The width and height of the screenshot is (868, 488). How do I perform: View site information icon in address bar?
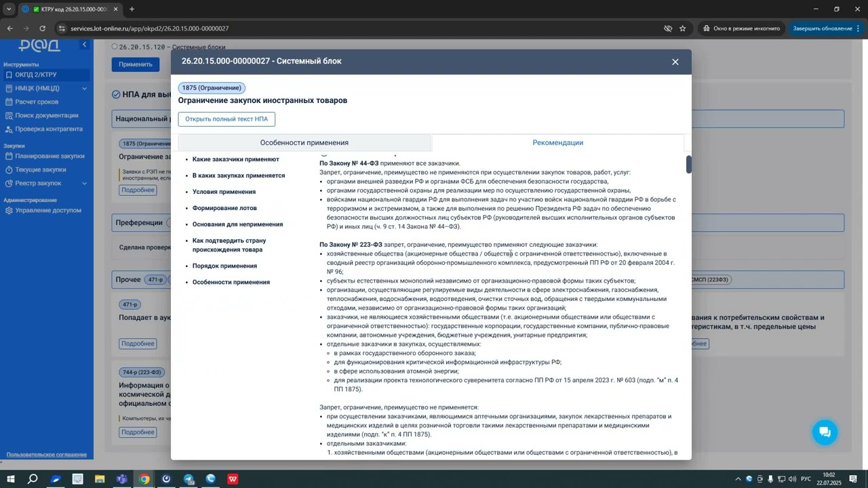(62, 28)
